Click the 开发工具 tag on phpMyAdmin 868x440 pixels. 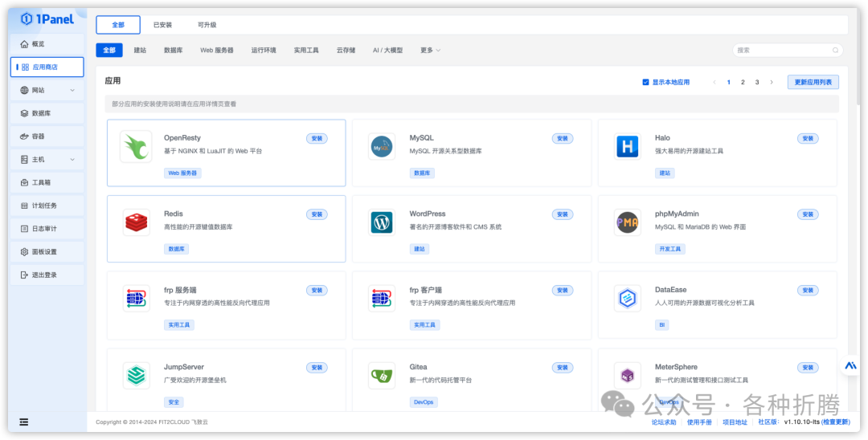669,249
